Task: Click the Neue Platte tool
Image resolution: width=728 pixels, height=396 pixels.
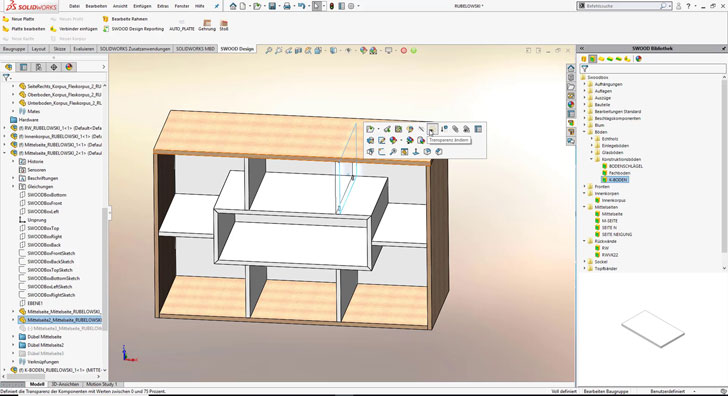Action: pyautogui.click(x=19, y=19)
